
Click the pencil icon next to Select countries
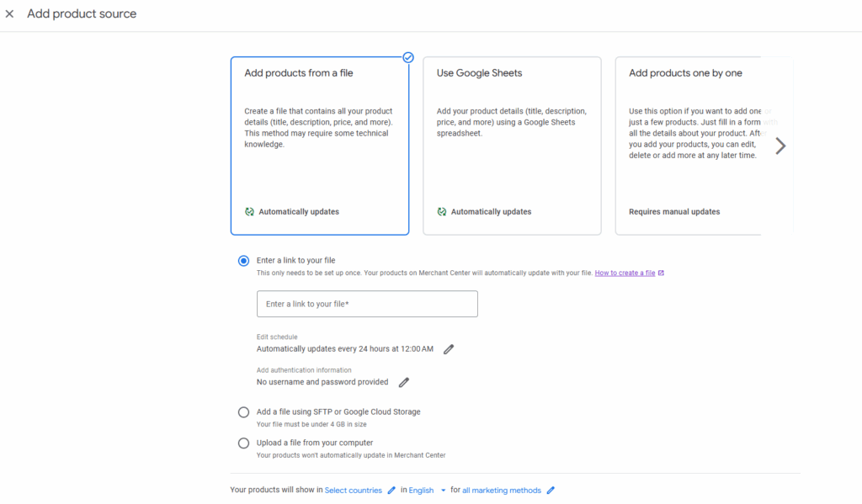(x=391, y=490)
